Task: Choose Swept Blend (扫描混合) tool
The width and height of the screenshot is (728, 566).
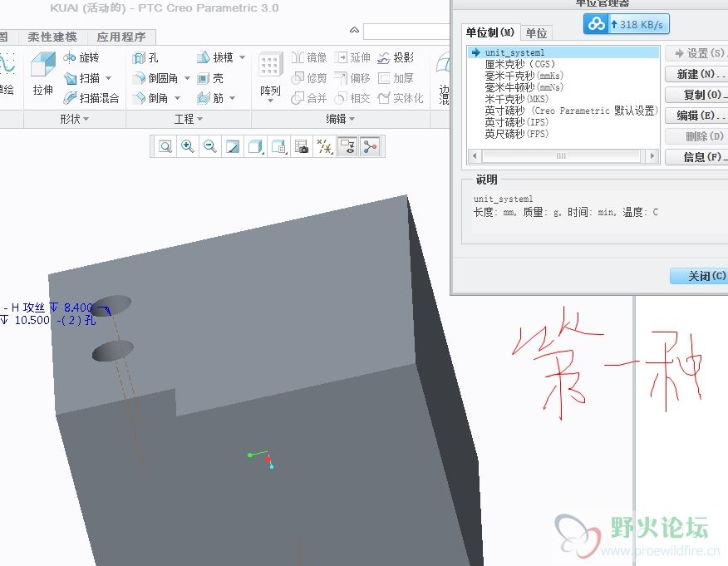Action: pyautogui.click(x=91, y=98)
